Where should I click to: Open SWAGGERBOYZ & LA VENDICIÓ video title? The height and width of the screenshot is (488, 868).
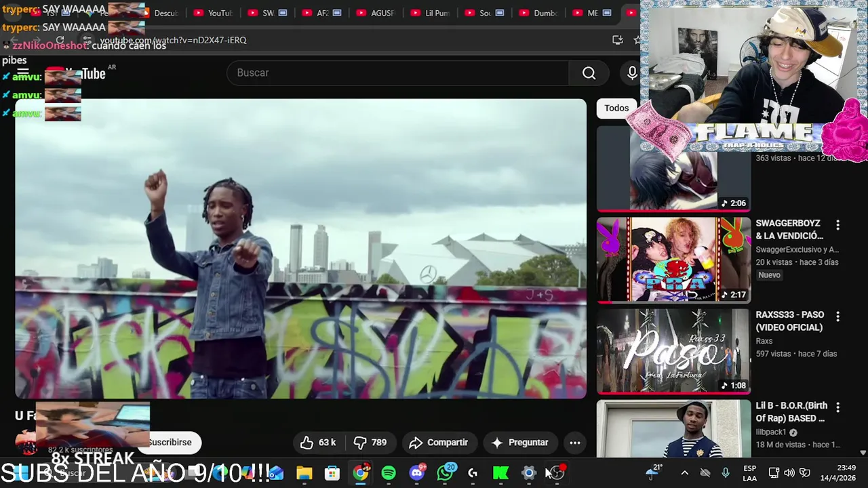[x=789, y=230]
